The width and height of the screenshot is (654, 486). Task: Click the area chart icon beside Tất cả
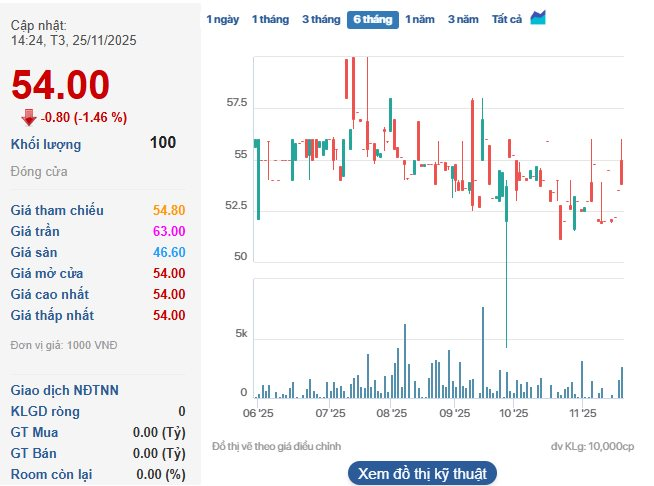click(x=538, y=18)
